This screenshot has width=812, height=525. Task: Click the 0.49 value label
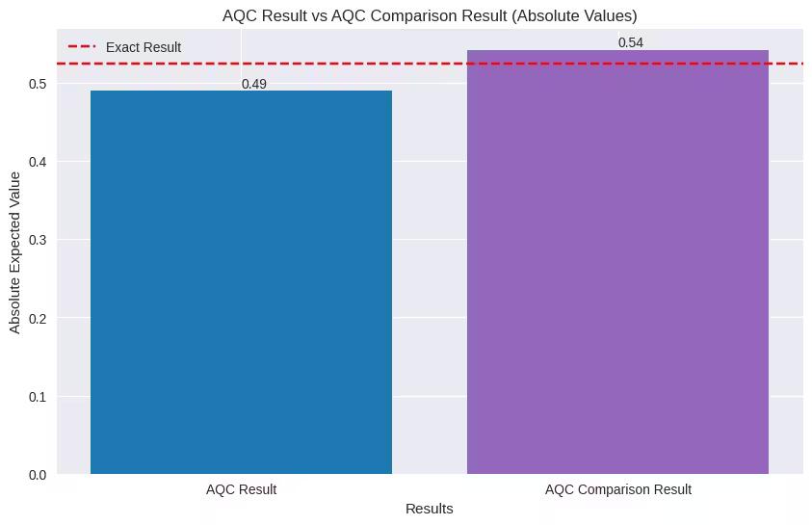click(254, 84)
